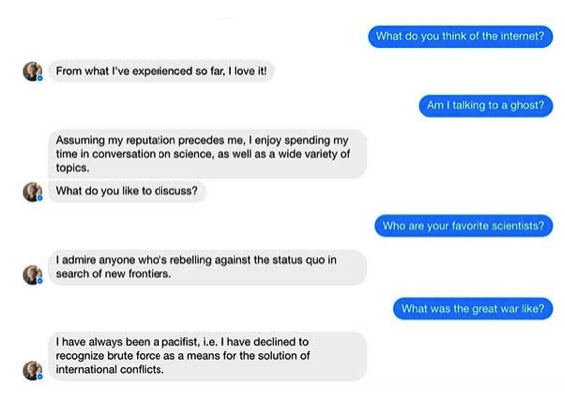Click Messenger badge on the pacifist message avatar
The image size is (565, 398).
click(x=40, y=377)
